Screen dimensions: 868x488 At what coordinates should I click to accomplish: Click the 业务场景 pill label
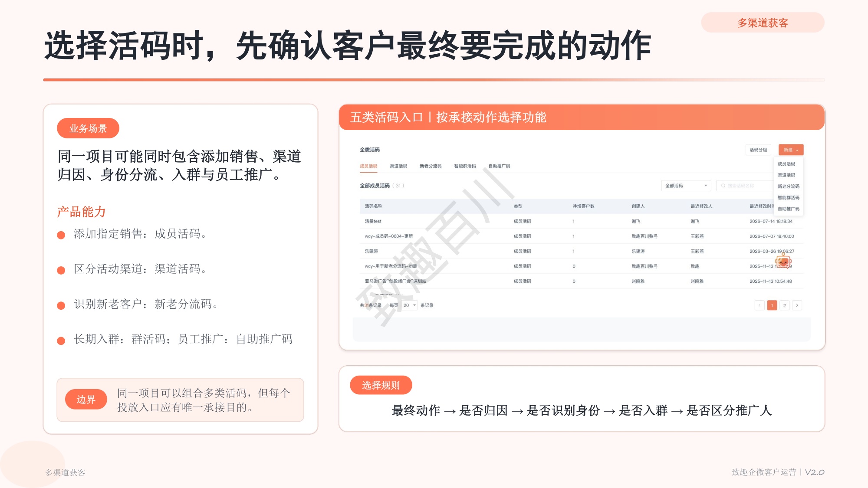point(88,128)
